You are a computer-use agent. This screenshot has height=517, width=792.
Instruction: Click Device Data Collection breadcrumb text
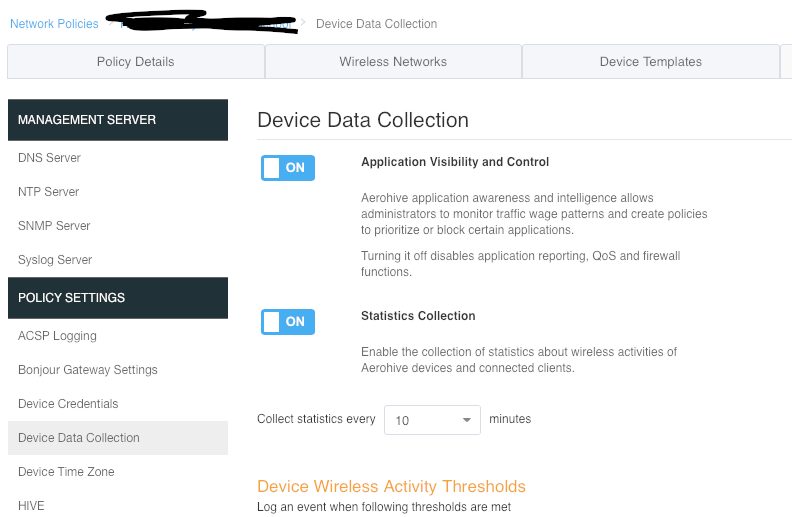[x=376, y=24]
